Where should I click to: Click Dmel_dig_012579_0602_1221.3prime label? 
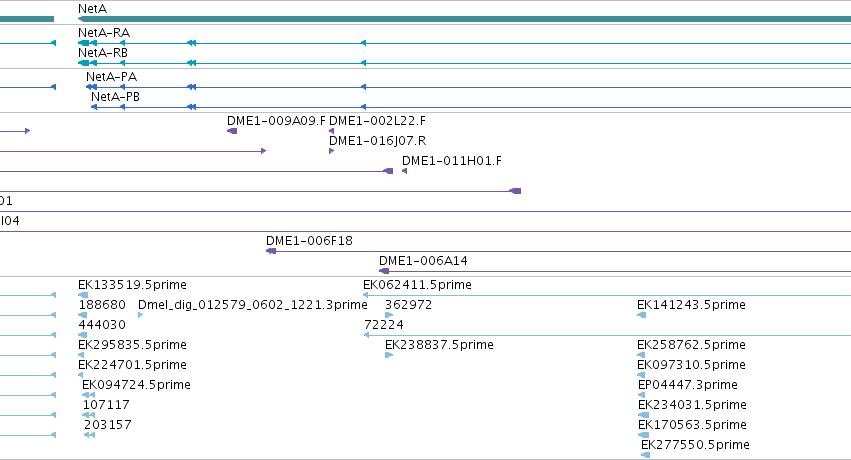point(253,304)
